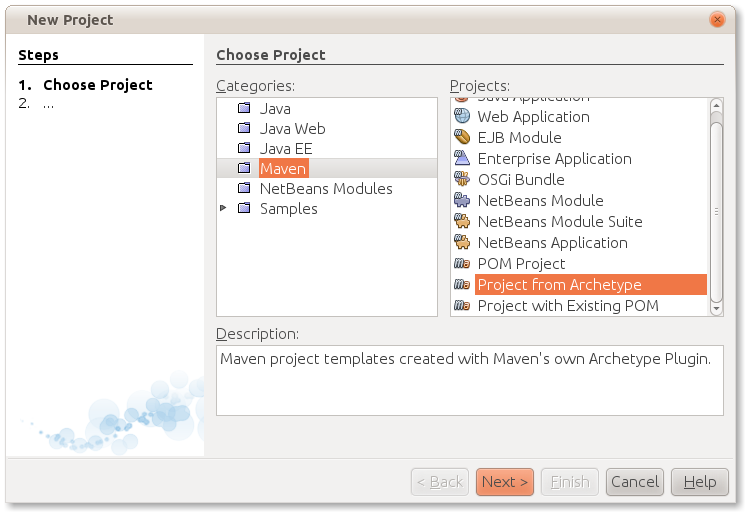Click the Next button
Image resolution: width=745 pixels, height=512 pixels.
pos(505,482)
